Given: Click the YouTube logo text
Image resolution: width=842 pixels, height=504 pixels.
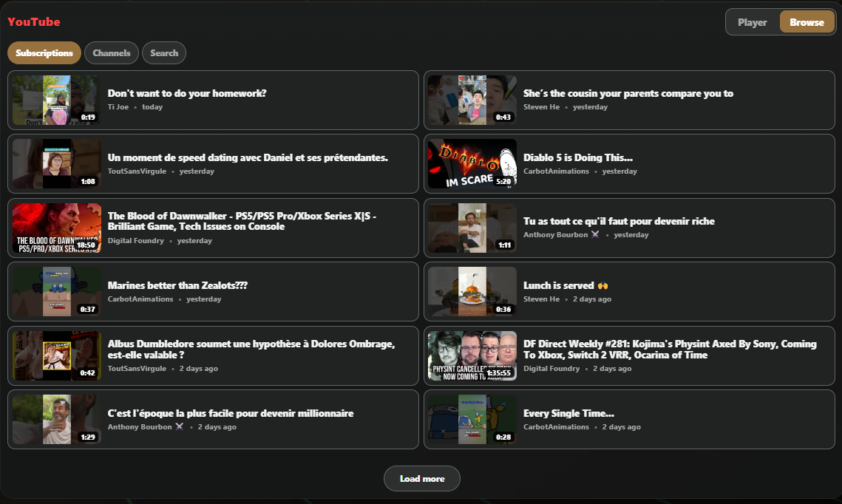Looking at the screenshot, I should pyautogui.click(x=34, y=22).
